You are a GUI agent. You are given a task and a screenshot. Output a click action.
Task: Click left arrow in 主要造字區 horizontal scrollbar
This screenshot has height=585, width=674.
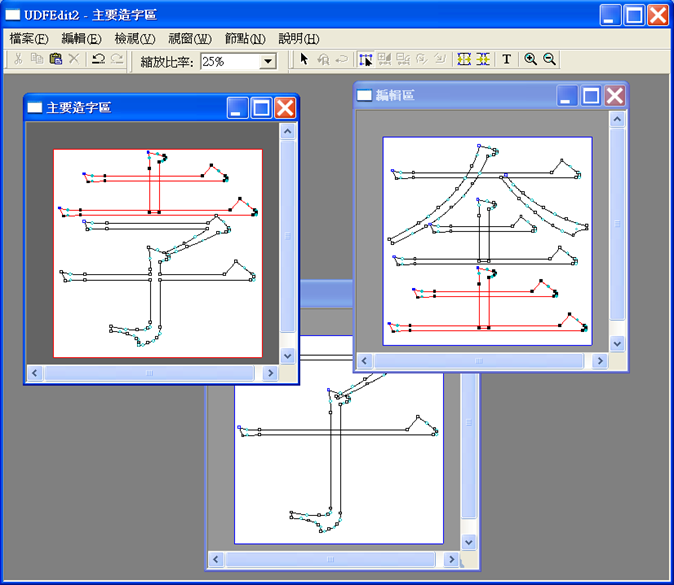tap(35, 373)
